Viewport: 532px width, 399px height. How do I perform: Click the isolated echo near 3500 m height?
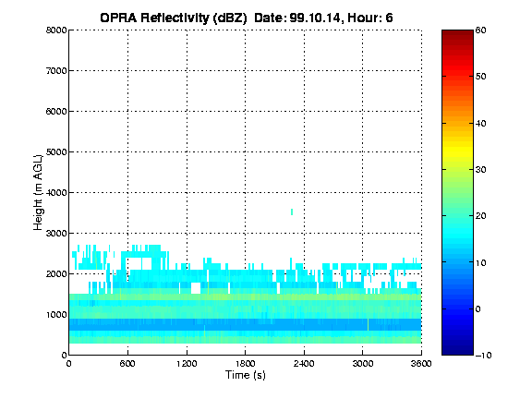point(292,212)
